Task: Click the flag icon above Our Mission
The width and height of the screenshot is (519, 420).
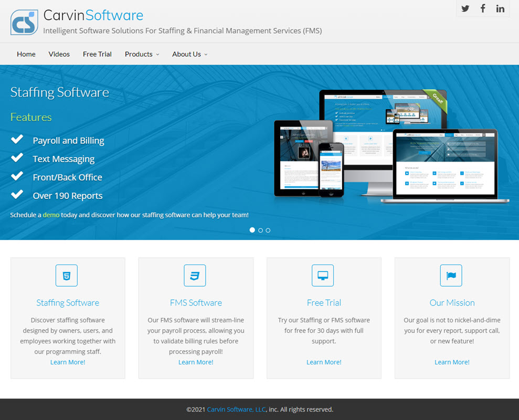Action: coord(451,276)
